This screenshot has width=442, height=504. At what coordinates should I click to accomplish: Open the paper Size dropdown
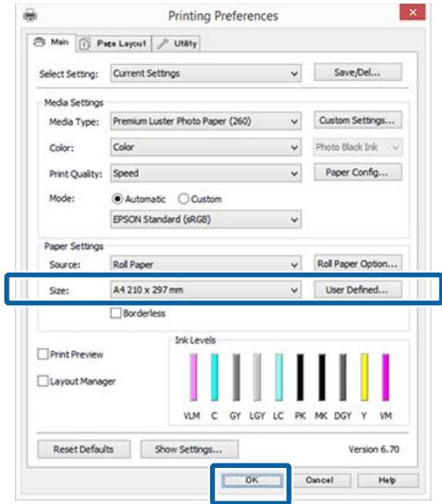(206, 290)
